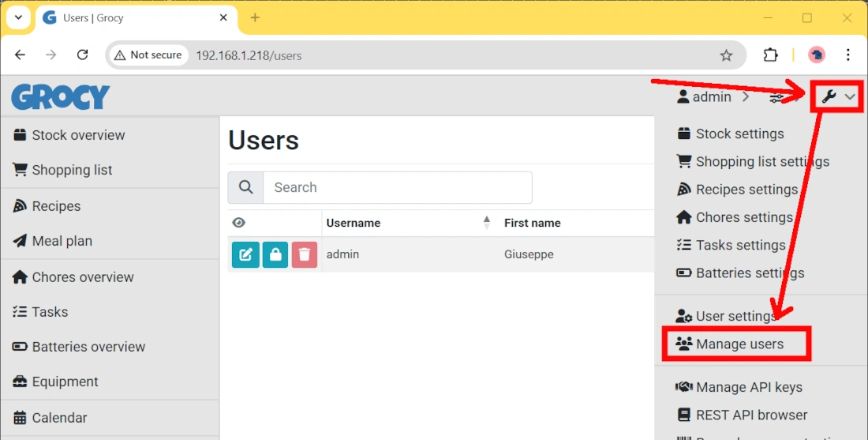Toggle column visibility eye icon in table header

(238, 223)
